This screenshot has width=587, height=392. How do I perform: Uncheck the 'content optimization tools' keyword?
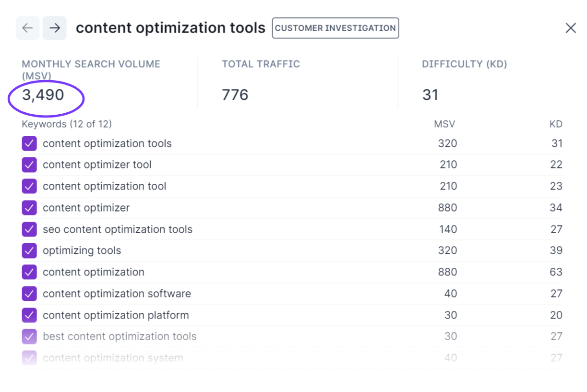[29, 143]
